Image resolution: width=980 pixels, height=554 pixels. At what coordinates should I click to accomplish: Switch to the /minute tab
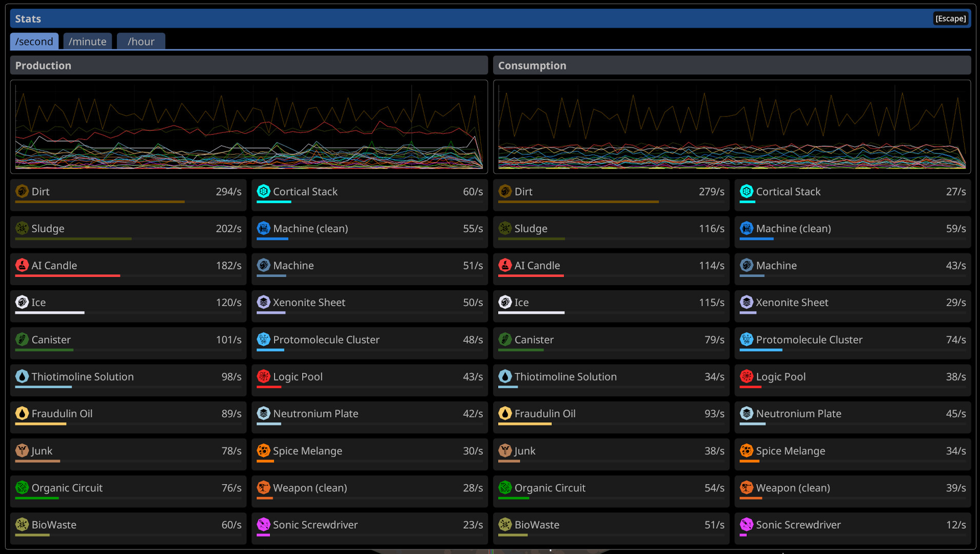pyautogui.click(x=87, y=42)
